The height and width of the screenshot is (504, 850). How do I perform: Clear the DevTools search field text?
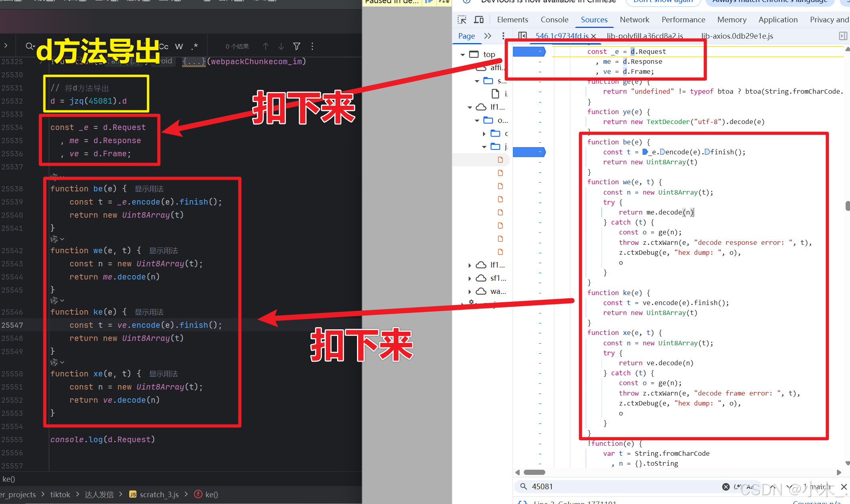coord(726,486)
